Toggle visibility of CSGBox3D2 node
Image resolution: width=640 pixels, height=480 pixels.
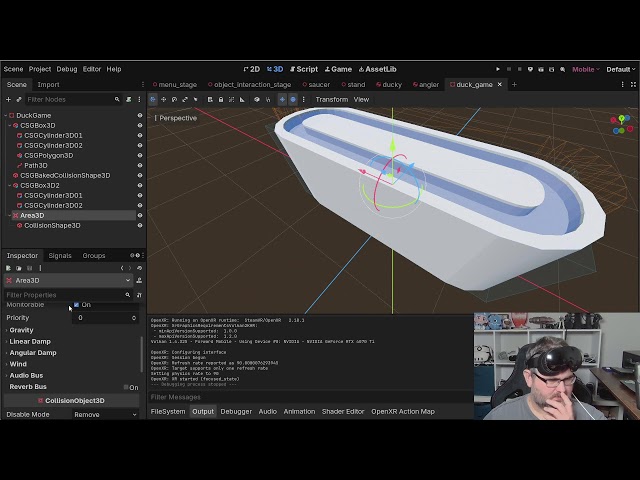140,185
